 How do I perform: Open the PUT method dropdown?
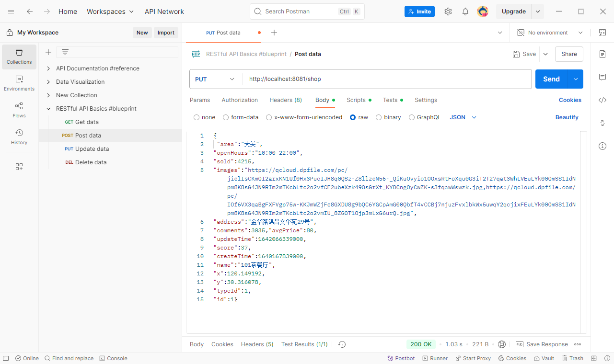(215, 79)
